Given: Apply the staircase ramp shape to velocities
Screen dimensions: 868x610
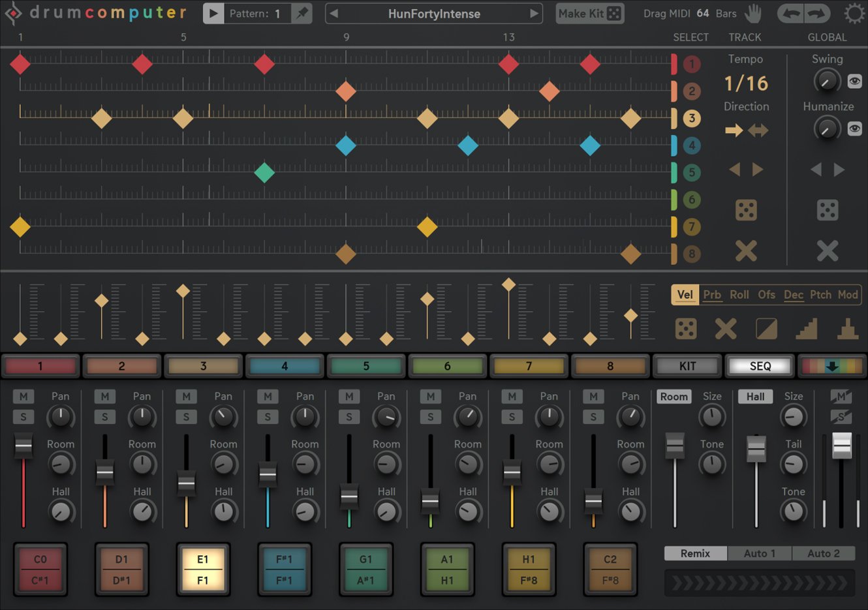Looking at the screenshot, I should click(807, 329).
